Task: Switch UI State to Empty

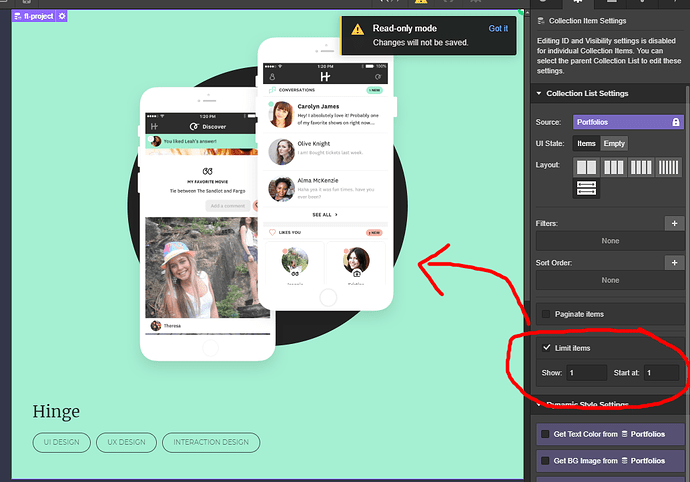Action: click(614, 143)
